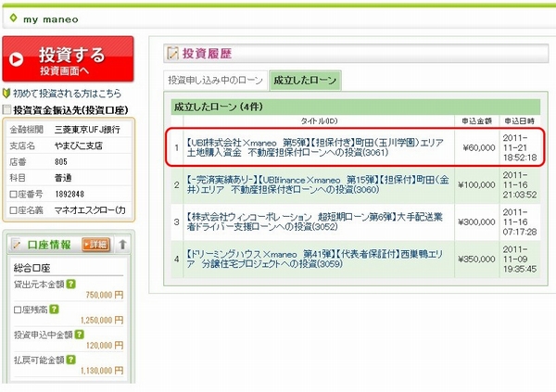Open loan 3061 町田(玉川学園)エリア link
This screenshot has height=392, width=556.
(315, 147)
